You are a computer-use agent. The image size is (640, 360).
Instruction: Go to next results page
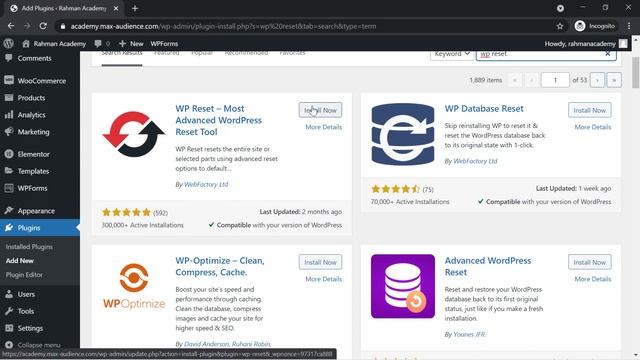pos(597,80)
